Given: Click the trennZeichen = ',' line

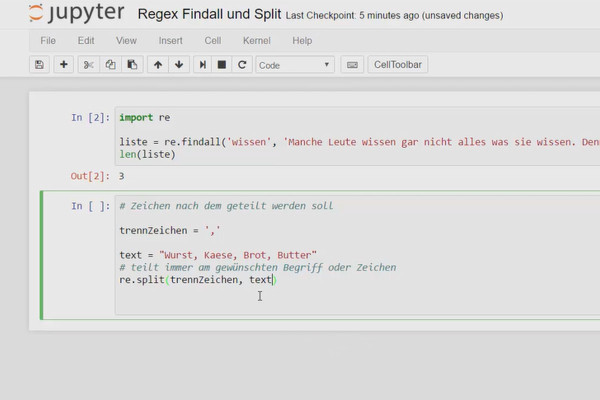Looking at the screenshot, I should point(170,230).
